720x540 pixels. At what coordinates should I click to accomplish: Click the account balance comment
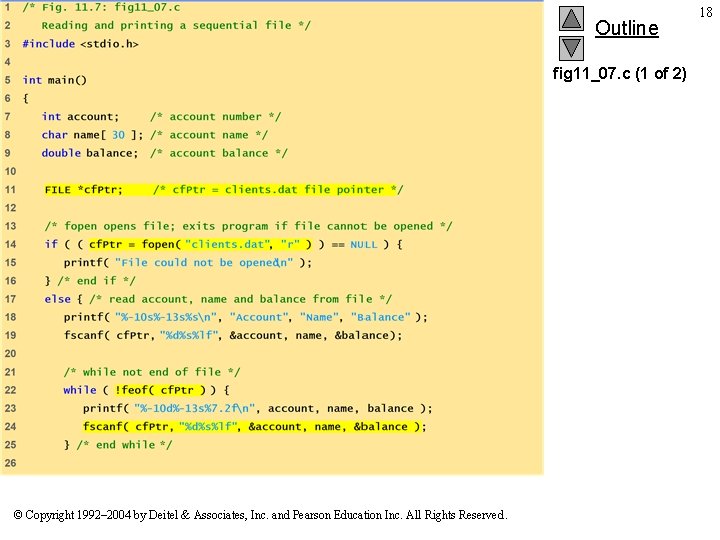coord(219,153)
